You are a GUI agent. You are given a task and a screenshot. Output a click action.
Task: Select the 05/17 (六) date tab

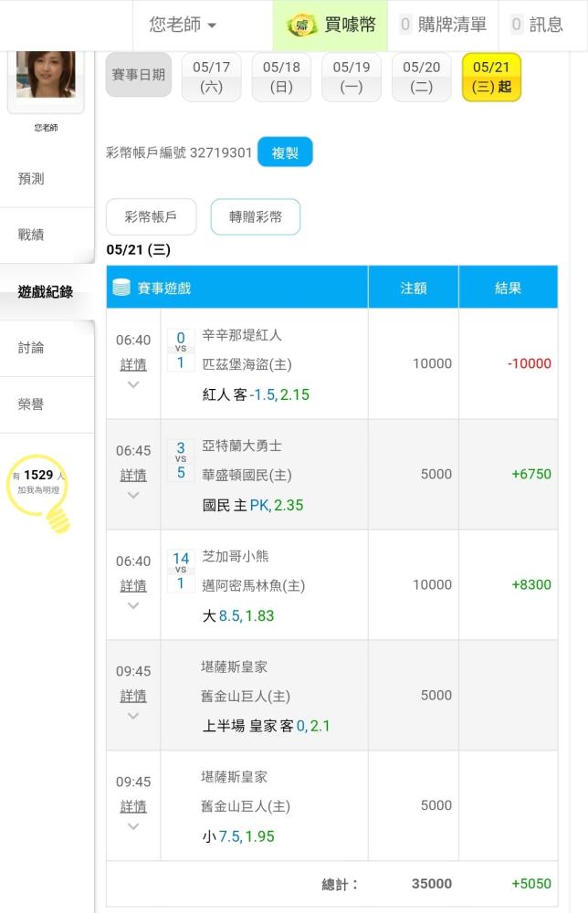tap(211, 77)
